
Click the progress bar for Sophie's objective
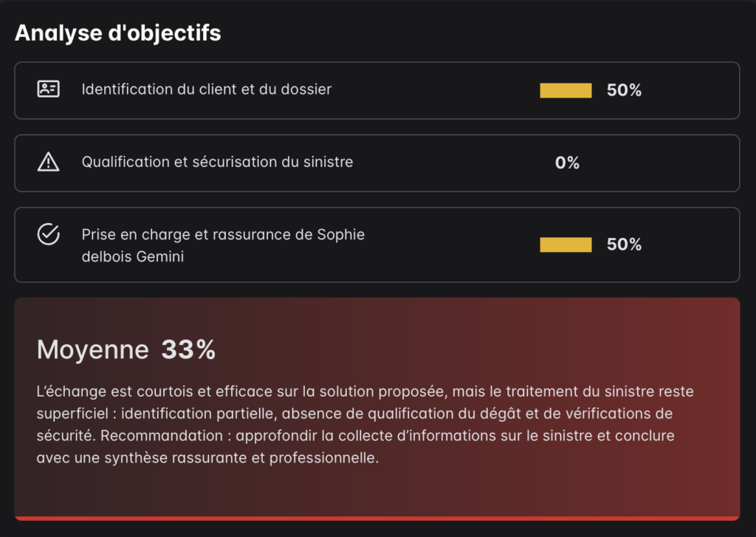pyautogui.click(x=566, y=244)
